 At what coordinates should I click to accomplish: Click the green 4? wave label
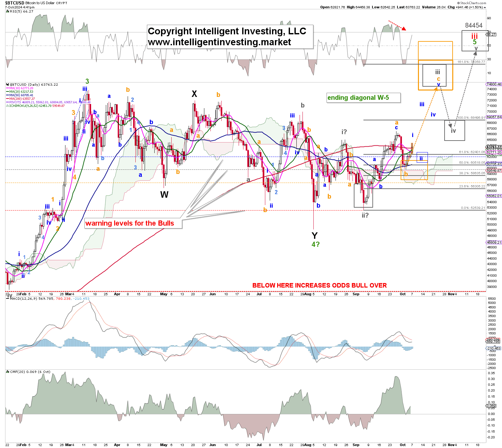[316, 244]
